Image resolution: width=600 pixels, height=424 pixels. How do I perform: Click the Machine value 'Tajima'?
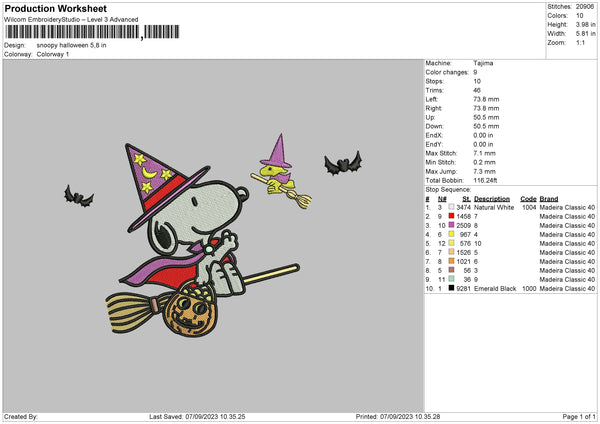[483, 63]
